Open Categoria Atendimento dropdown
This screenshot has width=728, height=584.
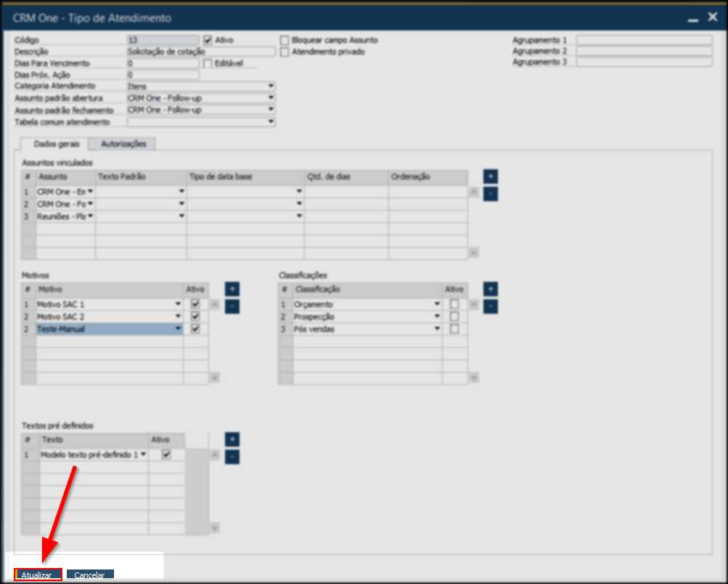click(271, 86)
